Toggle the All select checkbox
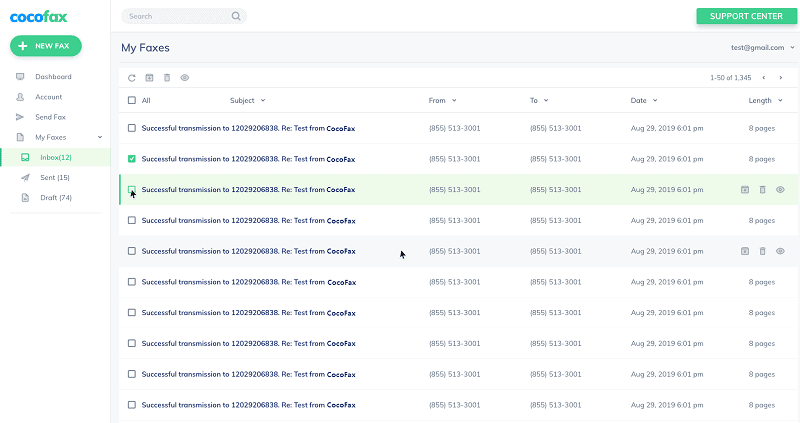Screen dimensions: 800x423 pyautogui.click(x=132, y=101)
